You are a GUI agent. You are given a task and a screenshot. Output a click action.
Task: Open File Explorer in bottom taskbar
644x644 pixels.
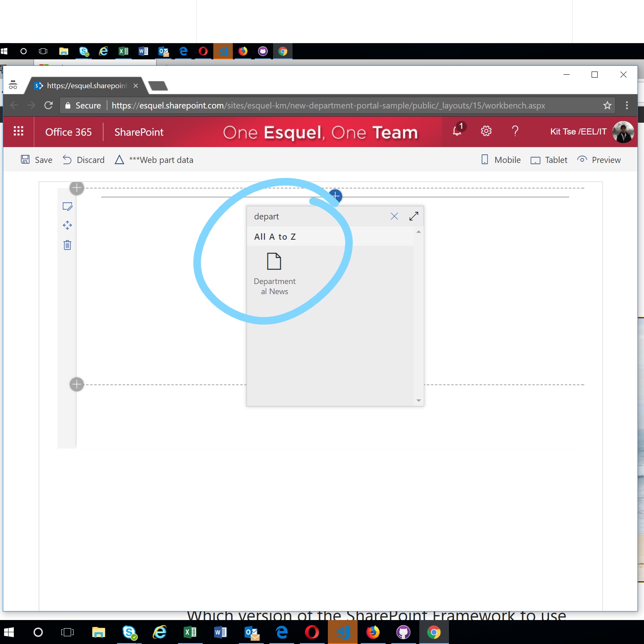pyautogui.click(x=98, y=632)
